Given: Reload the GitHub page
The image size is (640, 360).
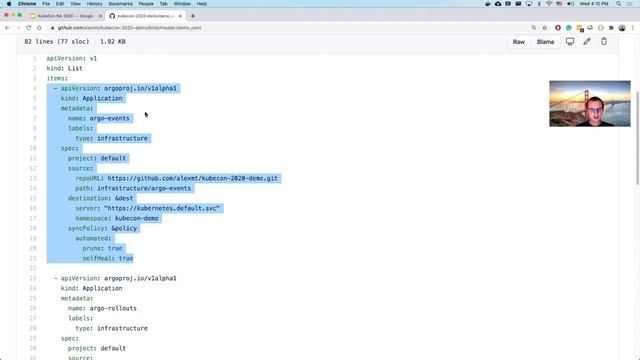Looking at the screenshot, I should click(x=29, y=28).
